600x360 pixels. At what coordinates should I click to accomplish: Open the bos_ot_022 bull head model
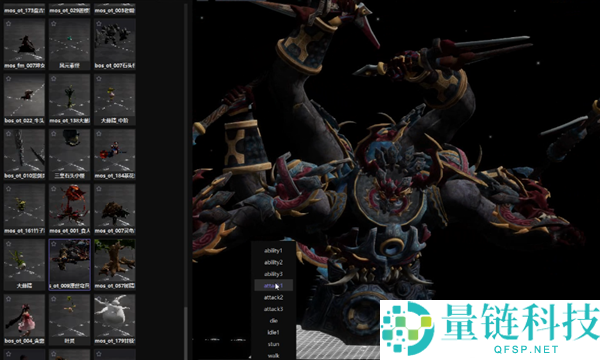click(x=24, y=99)
